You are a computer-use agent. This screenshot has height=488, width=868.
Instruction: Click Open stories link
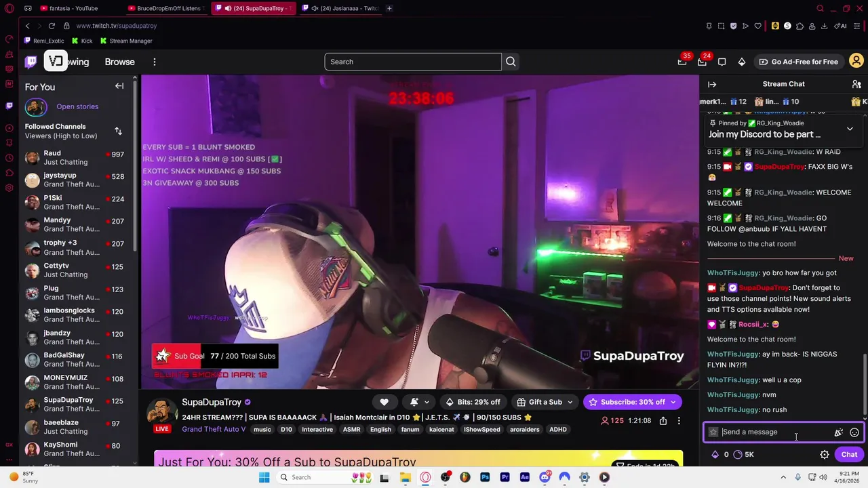click(x=77, y=106)
